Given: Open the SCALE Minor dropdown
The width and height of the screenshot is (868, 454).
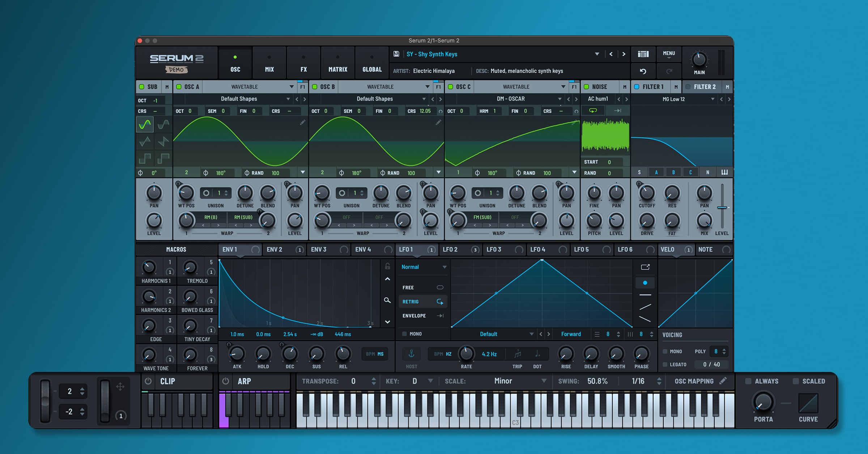Looking at the screenshot, I should click(544, 381).
